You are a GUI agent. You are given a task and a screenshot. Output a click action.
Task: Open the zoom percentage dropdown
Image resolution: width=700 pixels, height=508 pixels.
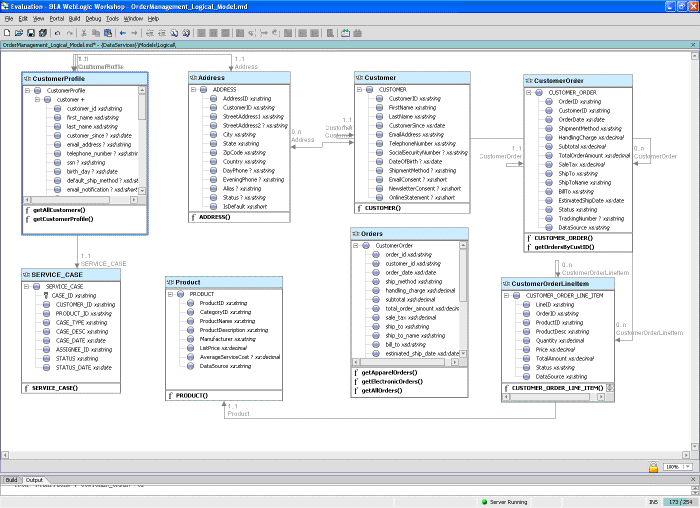pos(688,467)
